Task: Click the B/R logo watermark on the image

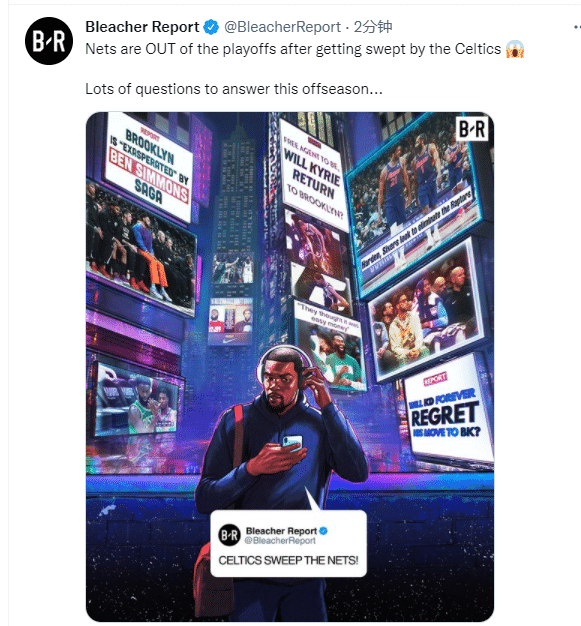Action: [472, 129]
